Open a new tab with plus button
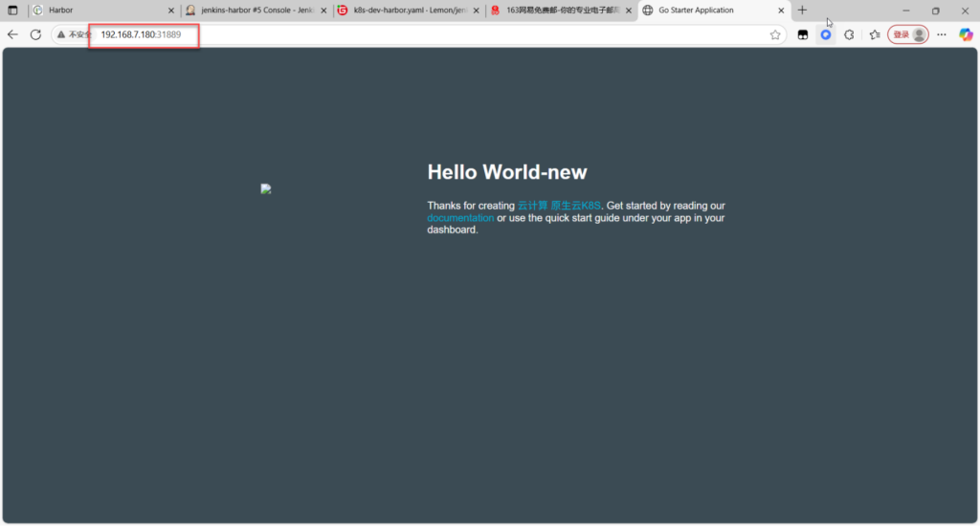The image size is (980, 526). point(802,11)
